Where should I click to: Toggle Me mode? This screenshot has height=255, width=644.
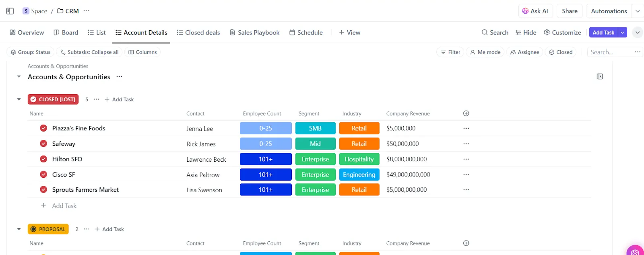(x=485, y=52)
